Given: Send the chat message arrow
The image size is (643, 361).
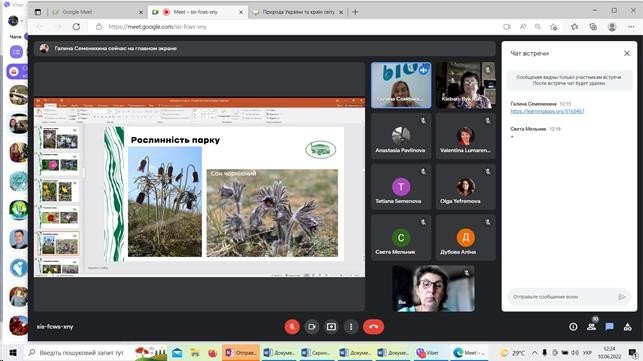Looking at the screenshot, I should [622, 297].
